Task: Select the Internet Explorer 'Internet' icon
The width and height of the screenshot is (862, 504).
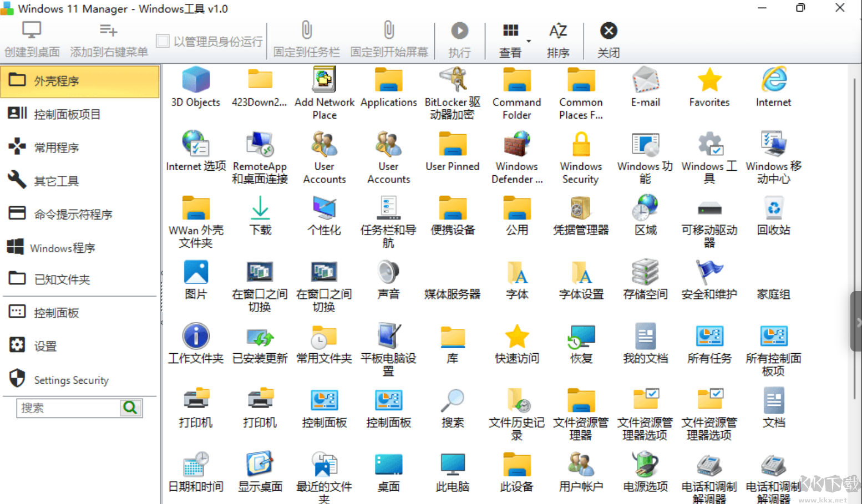Action: 773,80
